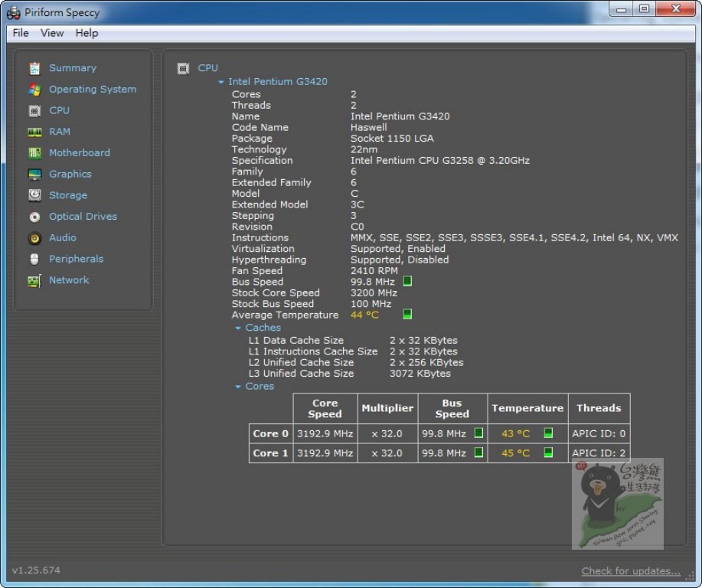This screenshot has width=702, height=588.
Task: Click the Summary icon in sidebar
Action: coord(34,68)
